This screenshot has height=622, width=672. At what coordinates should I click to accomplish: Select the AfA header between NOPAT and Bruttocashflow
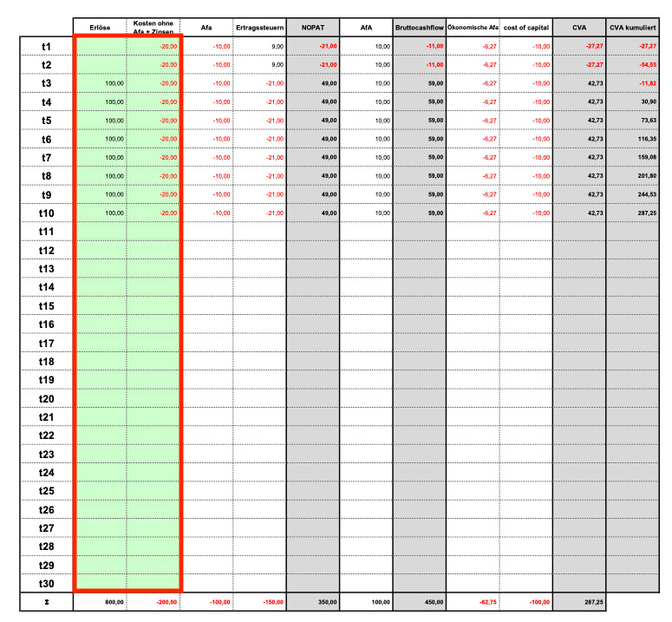tap(366, 28)
